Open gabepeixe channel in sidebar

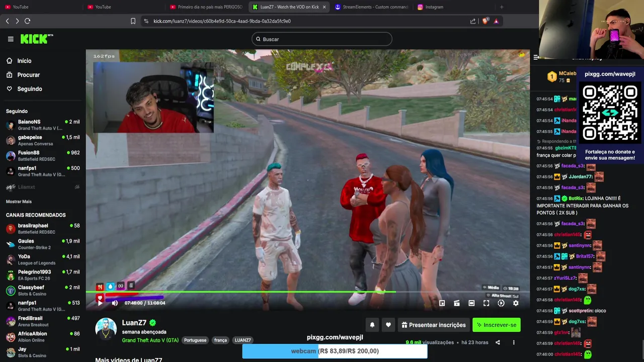43,140
